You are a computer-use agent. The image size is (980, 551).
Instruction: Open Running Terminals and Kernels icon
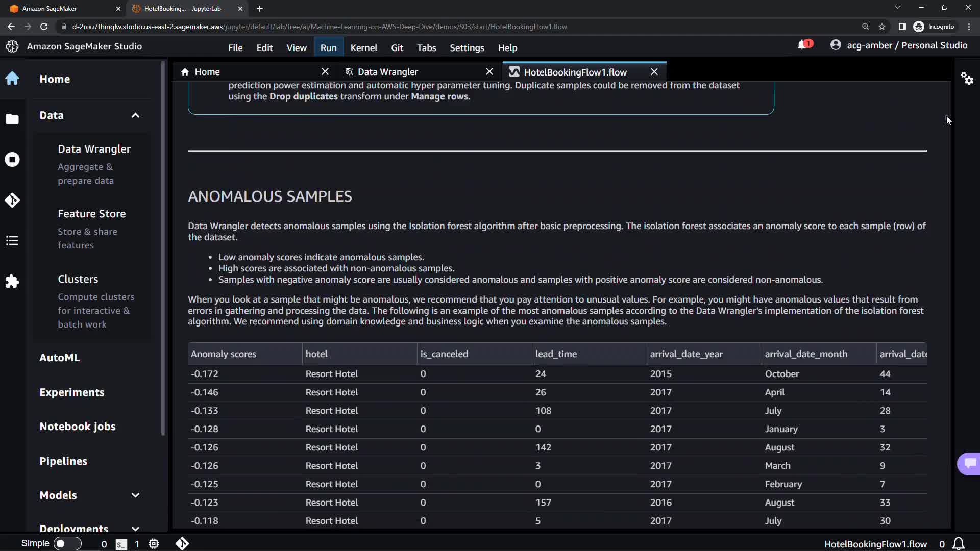click(x=12, y=160)
